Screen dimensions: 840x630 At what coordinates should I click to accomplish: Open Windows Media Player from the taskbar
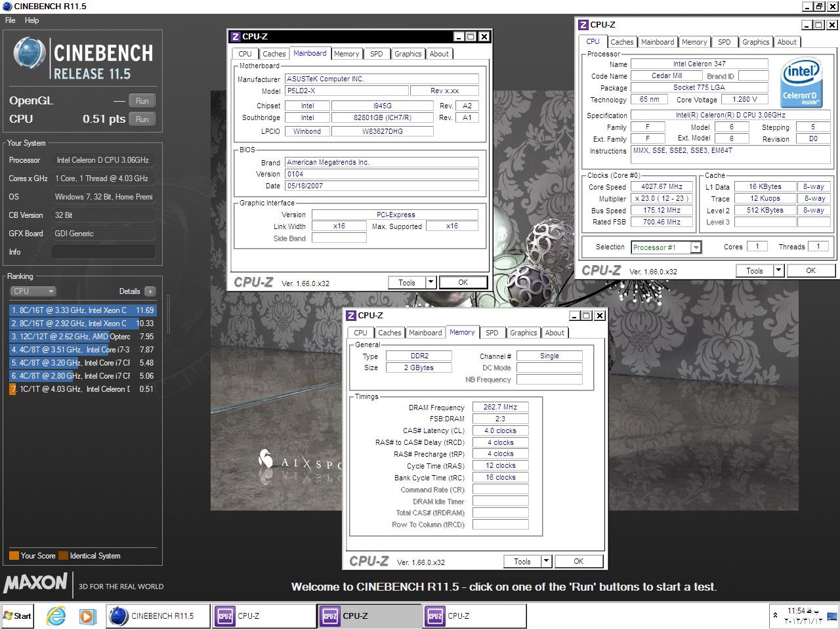[x=87, y=616]
